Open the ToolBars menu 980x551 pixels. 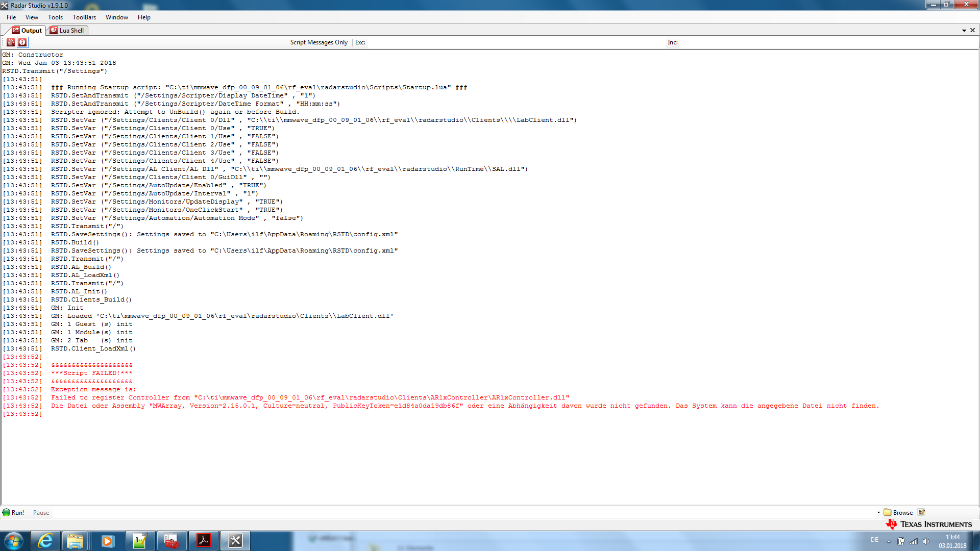pos(84,17)
